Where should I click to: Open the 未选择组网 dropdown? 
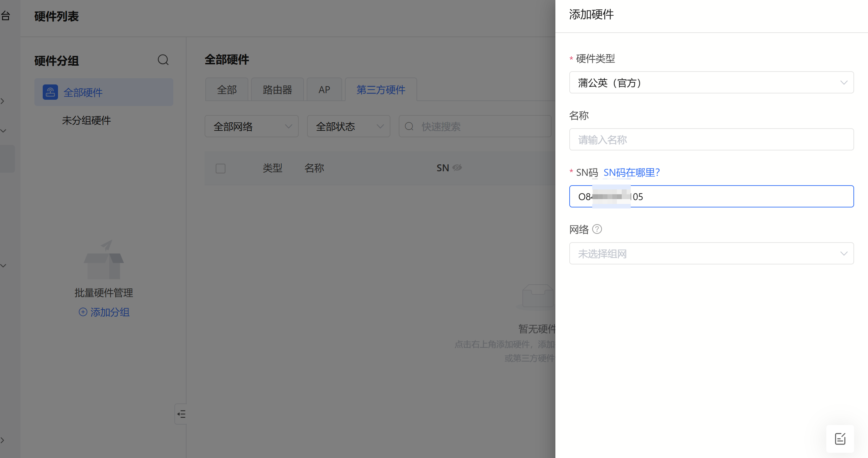click(711, 253)
